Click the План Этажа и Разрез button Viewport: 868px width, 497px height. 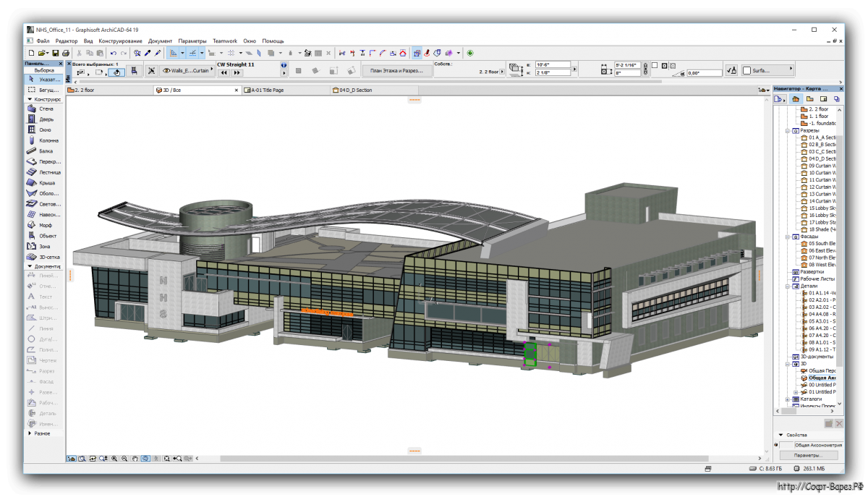(x=397, y=71)
